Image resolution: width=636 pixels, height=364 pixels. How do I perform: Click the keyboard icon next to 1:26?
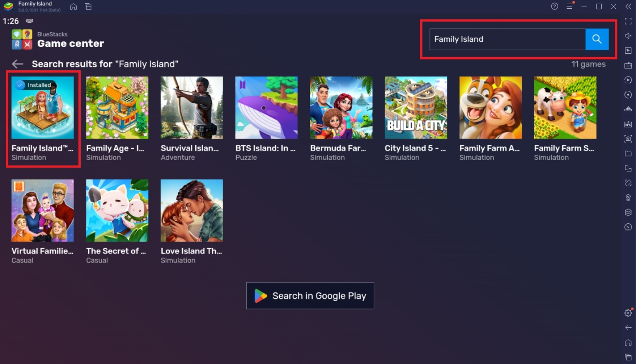[x=29, y=21]
